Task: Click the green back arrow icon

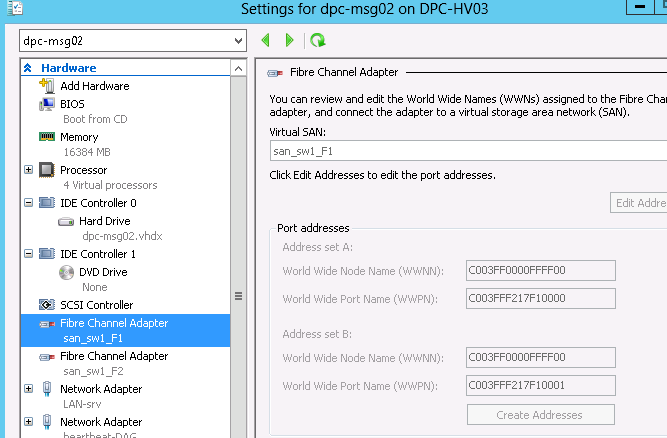Action: pos(266,40)
